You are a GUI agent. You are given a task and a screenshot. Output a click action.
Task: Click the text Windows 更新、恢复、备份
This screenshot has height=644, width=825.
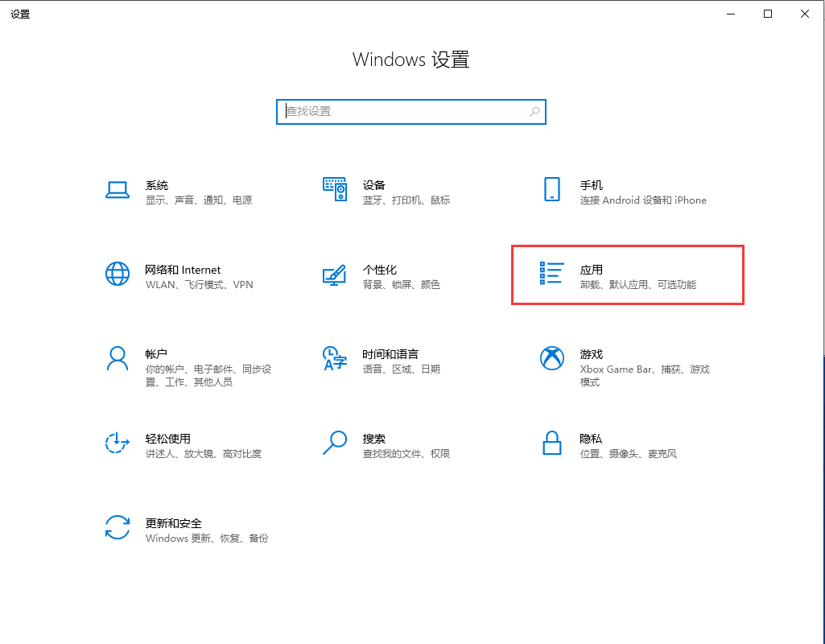point(207,539)
